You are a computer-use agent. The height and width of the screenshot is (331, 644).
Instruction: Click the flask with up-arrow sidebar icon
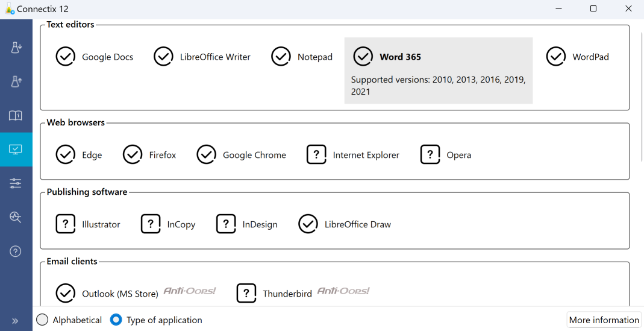tap(16, 82)
